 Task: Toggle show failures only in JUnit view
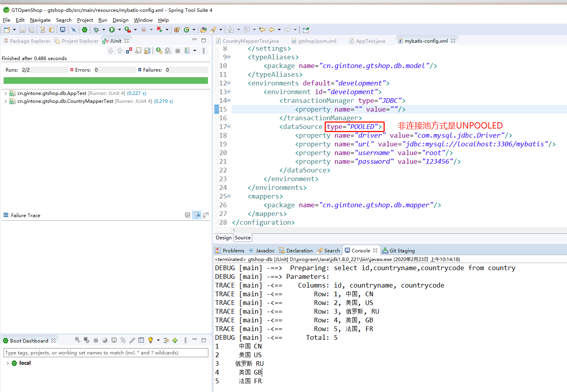coord(129,51)
